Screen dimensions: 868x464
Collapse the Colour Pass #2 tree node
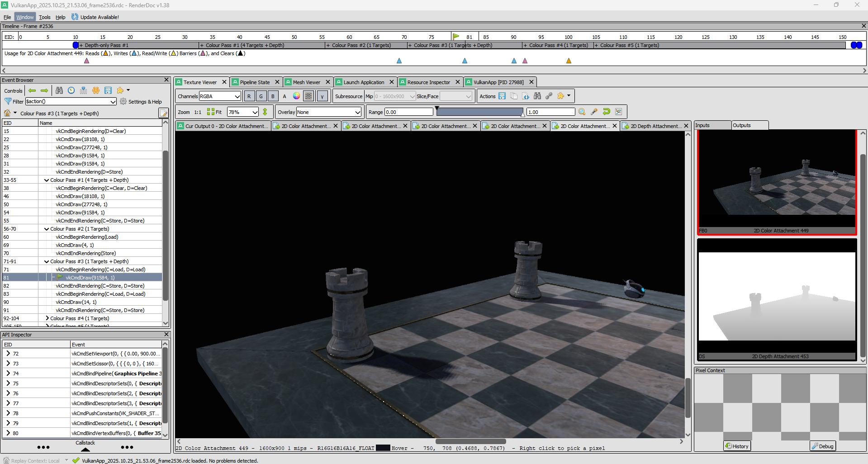(x=47, y=229)
